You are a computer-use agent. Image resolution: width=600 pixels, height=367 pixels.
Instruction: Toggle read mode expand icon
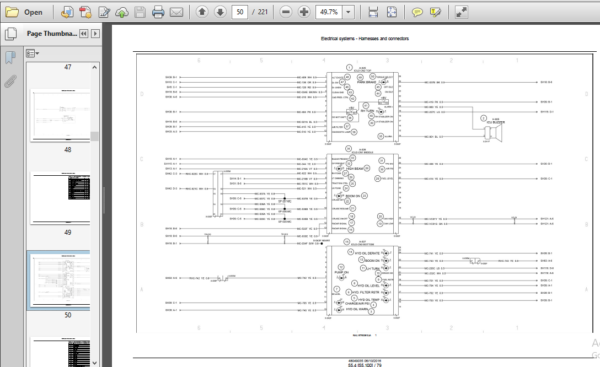point(461,12)
